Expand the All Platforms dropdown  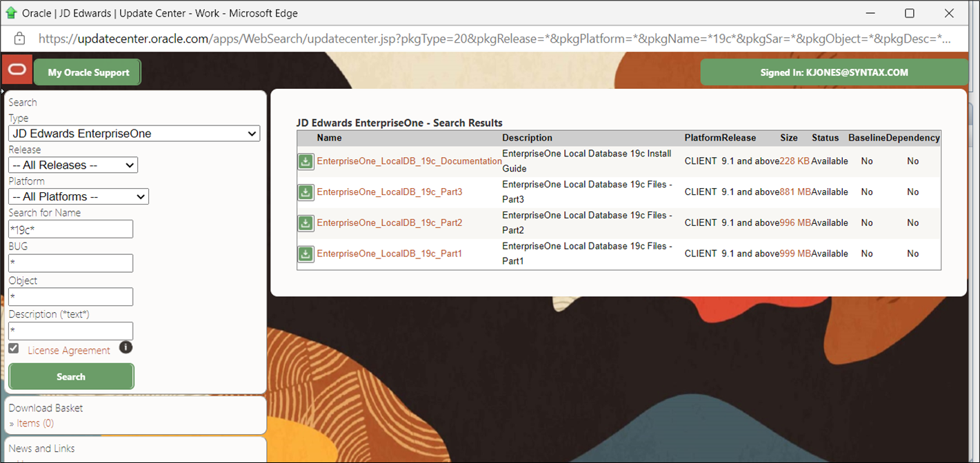click(x=79, y=197)
